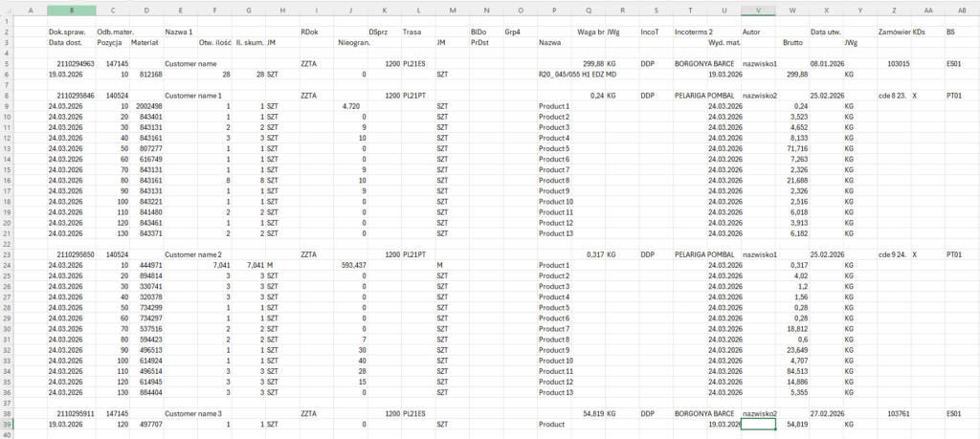Click the 'cde 9 24.' cell
The width and height of the screenshot is (980, 439).
[x=894, y=254]
